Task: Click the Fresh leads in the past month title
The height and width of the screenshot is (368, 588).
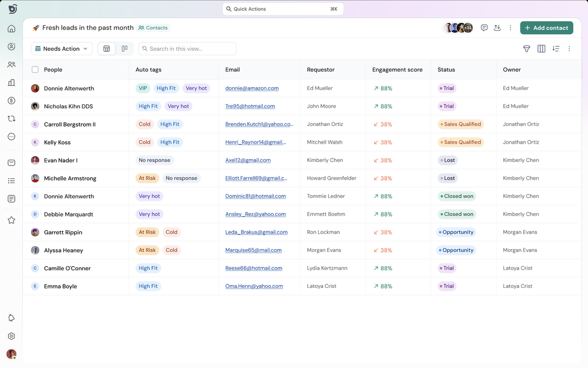Action: pos(88,28)
